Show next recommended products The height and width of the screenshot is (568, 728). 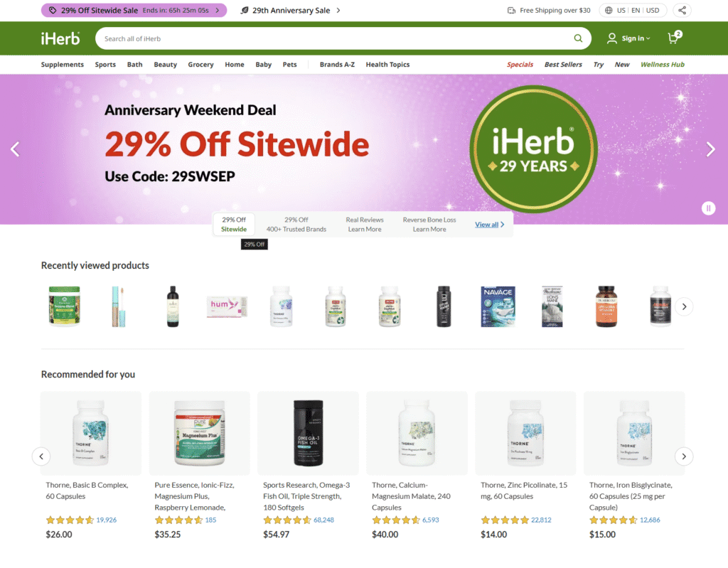point(684,456)
